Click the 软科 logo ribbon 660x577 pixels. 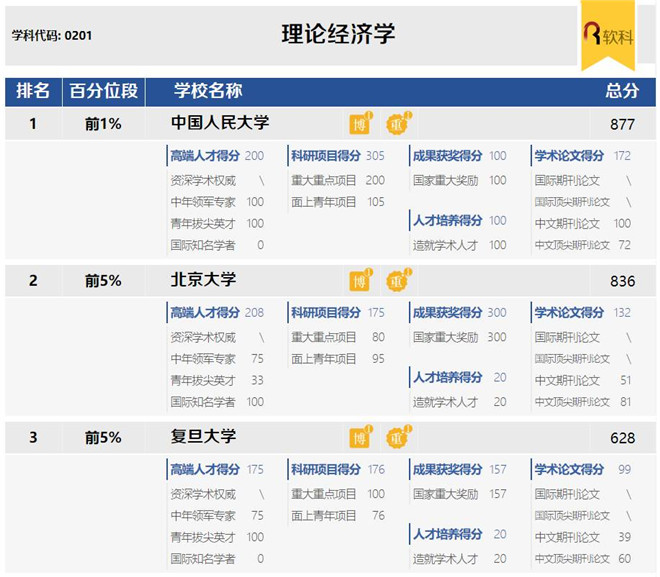tap(608, 36)
